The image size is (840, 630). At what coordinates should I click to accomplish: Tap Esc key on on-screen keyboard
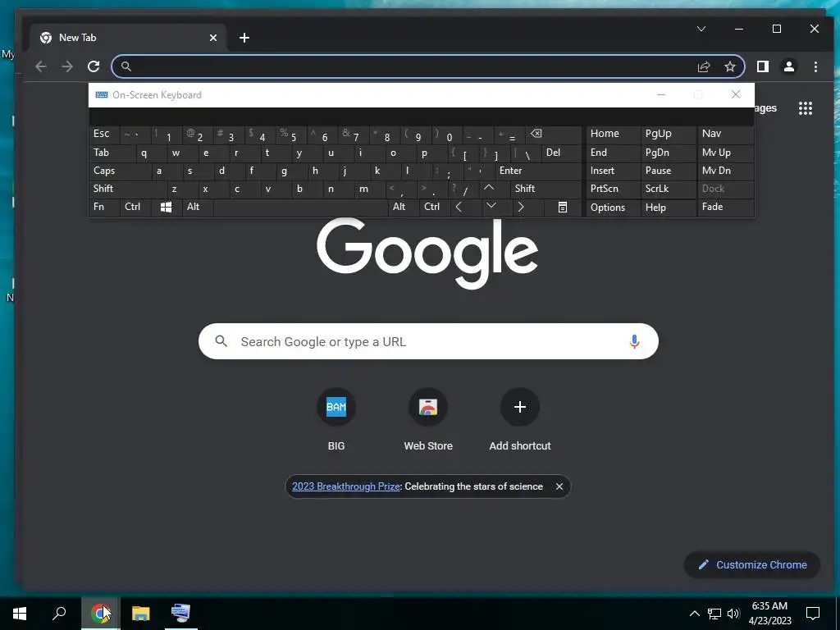tap(104, 134)
